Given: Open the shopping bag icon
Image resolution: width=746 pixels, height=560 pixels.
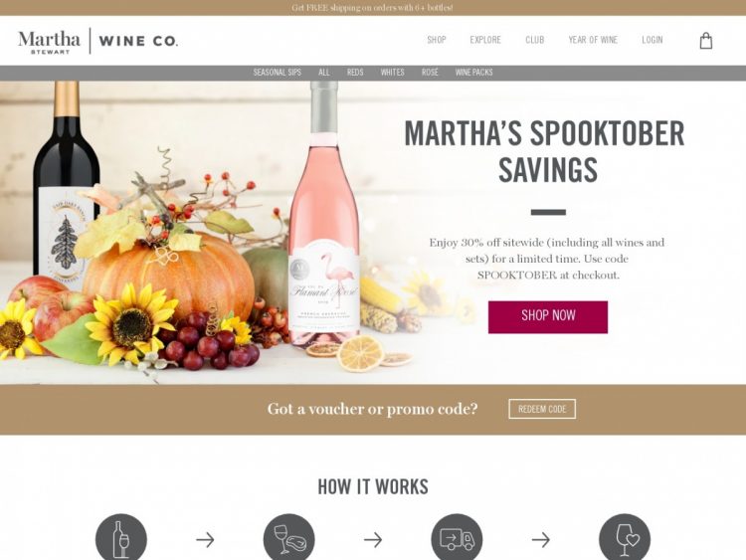Looking at the screenshot, I should click(706, 41).
